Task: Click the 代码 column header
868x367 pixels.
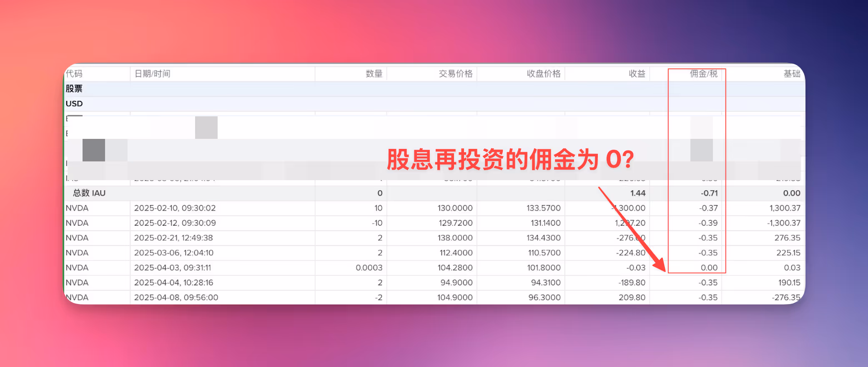Action: pyautogui.click(x=74, y=74)
